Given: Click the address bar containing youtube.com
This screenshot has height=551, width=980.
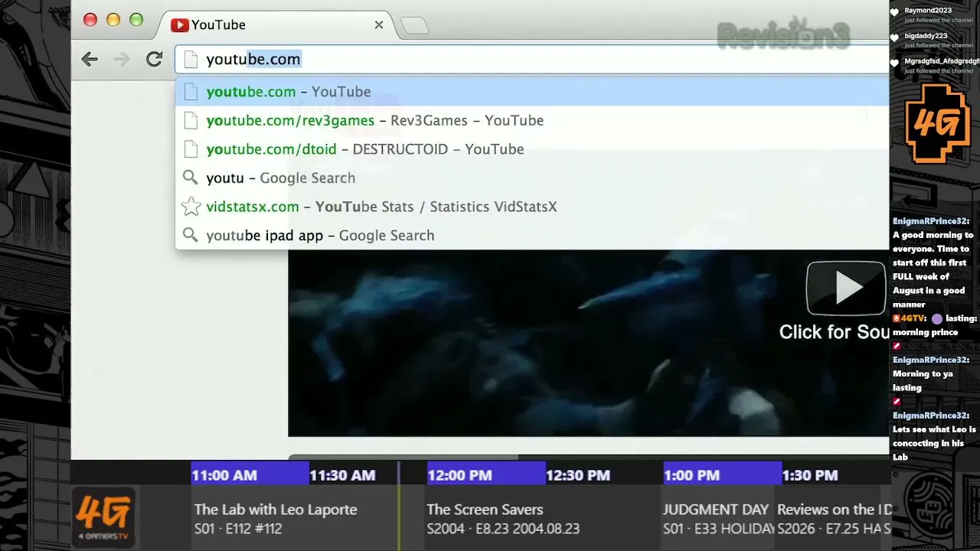Looking at the screenshot, I should click(x=532, y=59).
